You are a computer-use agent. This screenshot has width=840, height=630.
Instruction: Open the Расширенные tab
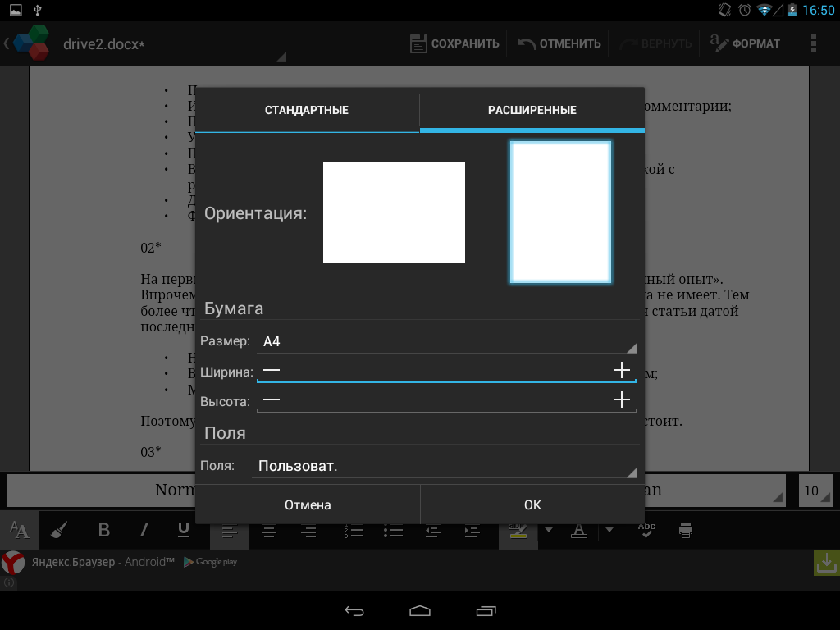click(x=532, y=110)
